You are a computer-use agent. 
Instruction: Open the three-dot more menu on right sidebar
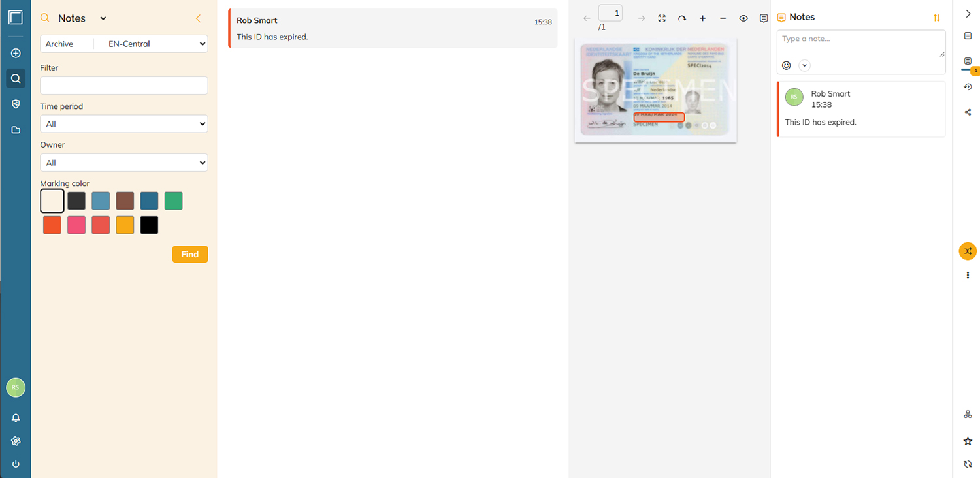coord(968,276)
